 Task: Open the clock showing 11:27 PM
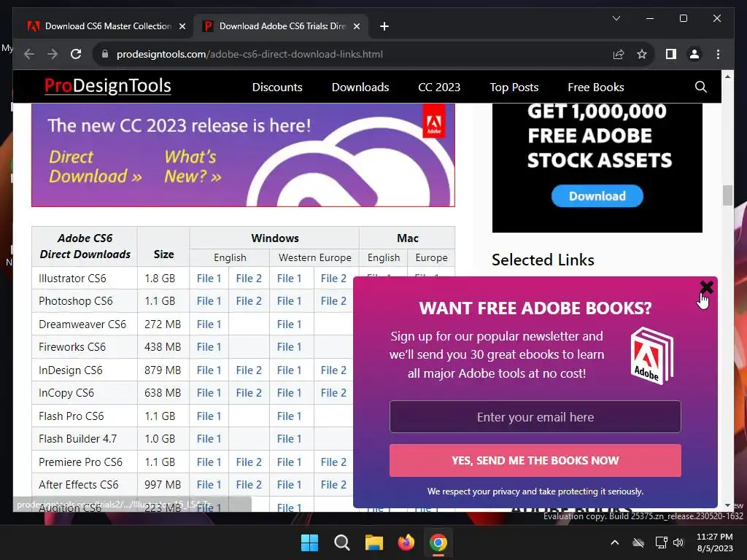coord(715,542)
